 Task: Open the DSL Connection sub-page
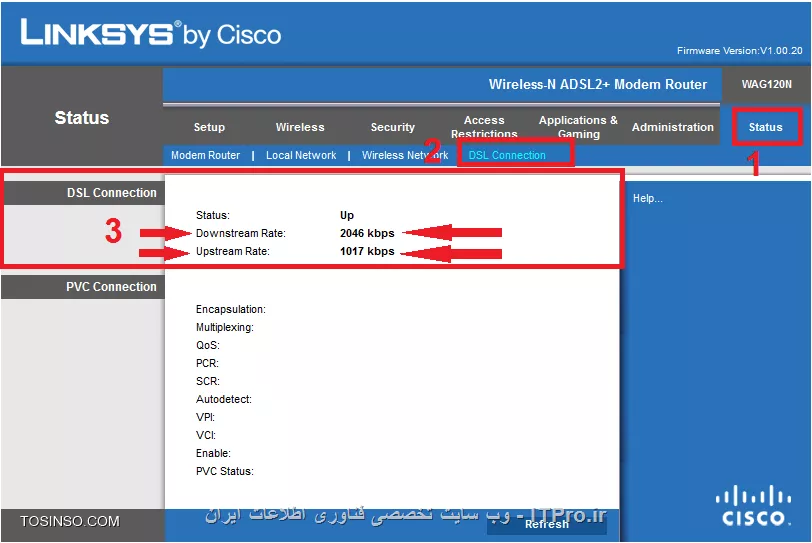507,155
